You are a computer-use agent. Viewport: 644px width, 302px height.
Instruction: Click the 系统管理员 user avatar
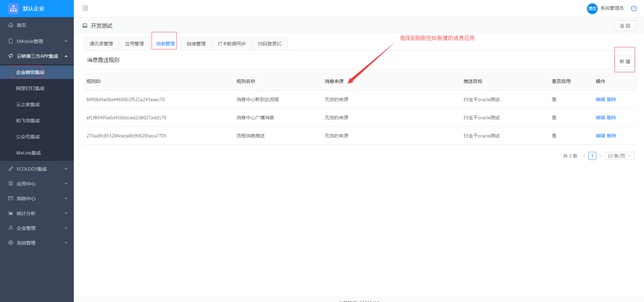(x=592, y=8)
